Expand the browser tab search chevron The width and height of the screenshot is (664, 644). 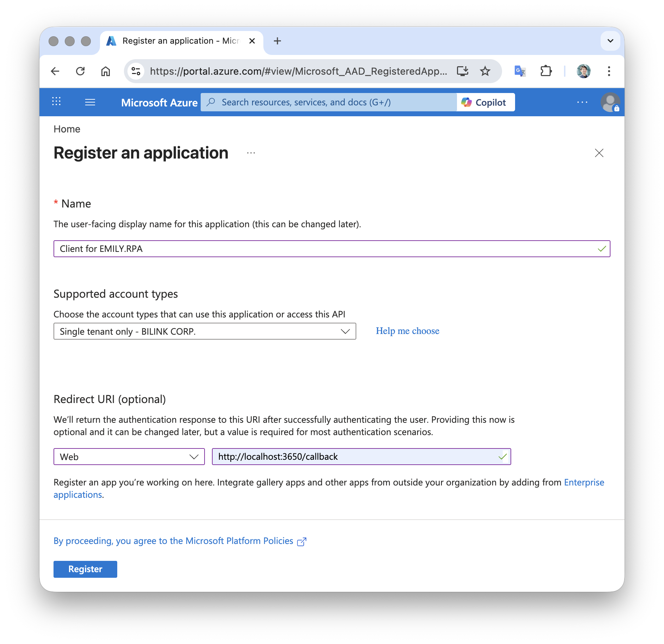click(x=610, y=41)
